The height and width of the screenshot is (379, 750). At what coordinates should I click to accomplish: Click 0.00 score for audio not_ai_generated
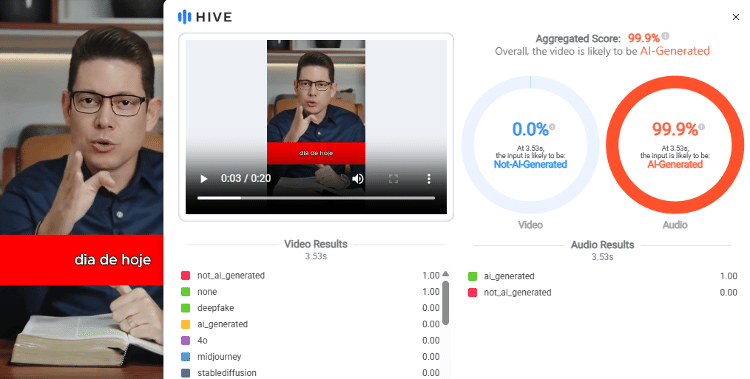(728, 292)
